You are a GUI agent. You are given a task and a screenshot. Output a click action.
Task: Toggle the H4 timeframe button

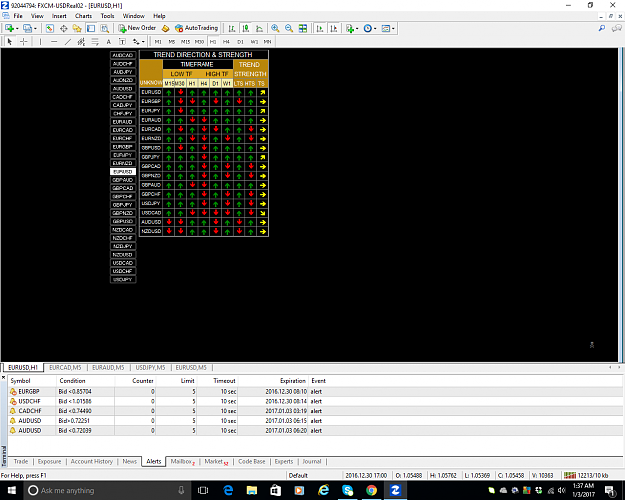[226, 41]
